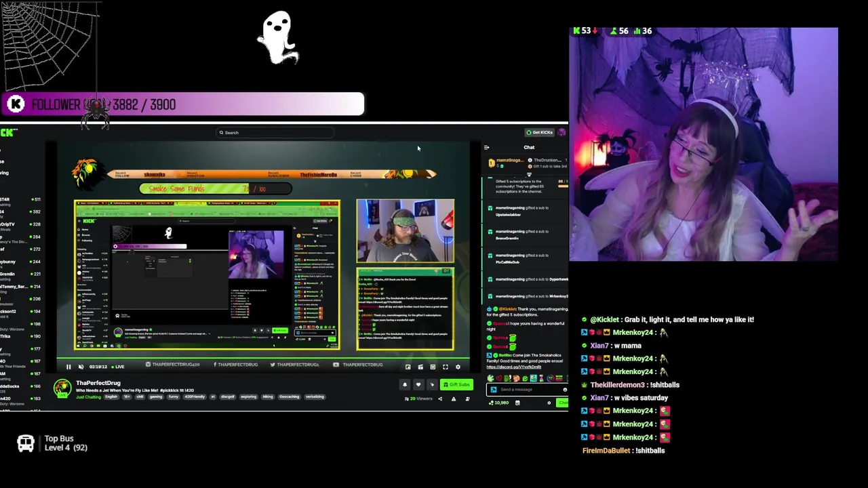Click Thekillerdemon3 overlay chat message
The width and height of the screenshot is (868, 488).
tap(631, 385)
